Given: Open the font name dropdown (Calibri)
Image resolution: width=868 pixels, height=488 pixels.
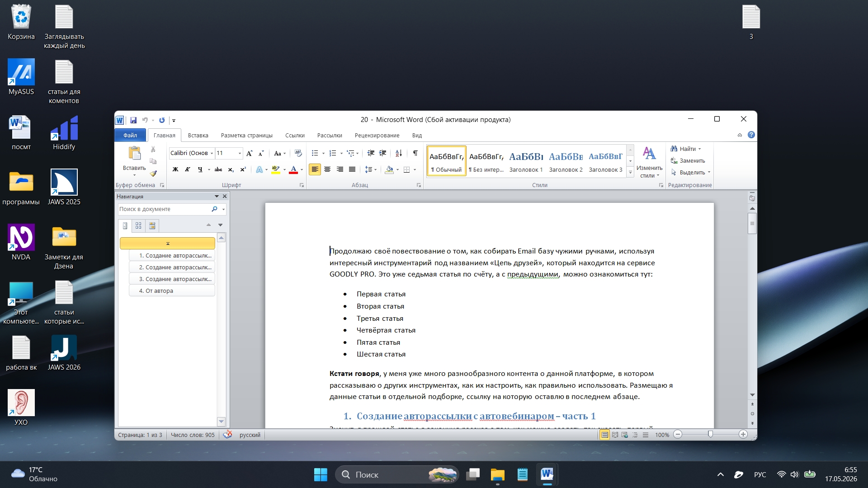Looking at the screenshot, I should tap(212, 153).
